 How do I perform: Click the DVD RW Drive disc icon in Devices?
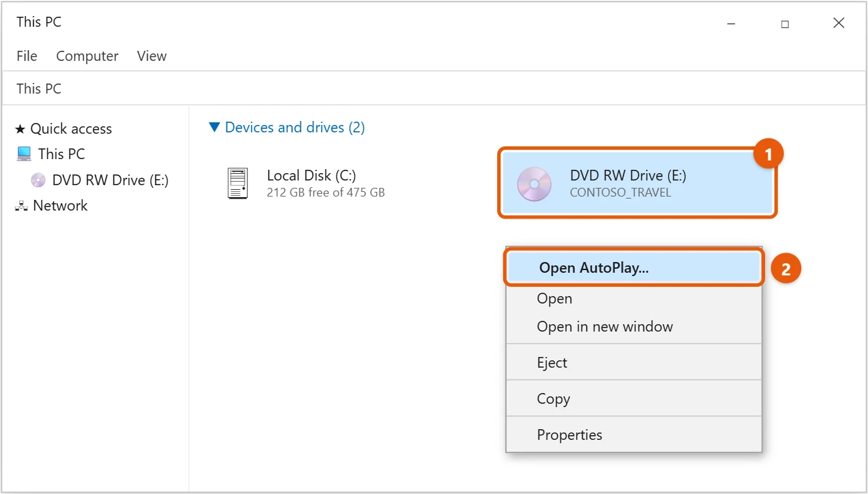pyautogui.click(x=535, y=184)
